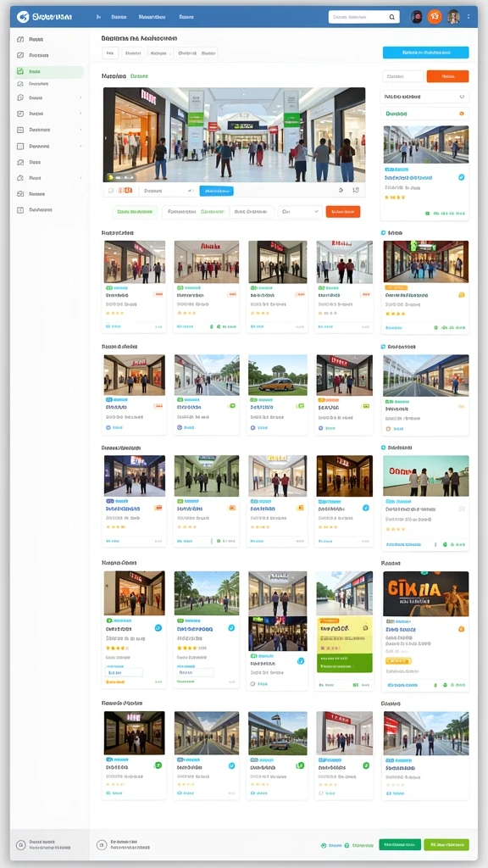The height and width of the screenshot is (868, 488).
Task: Click the white app logo at top-left
Action: click(x=23, y=17)
